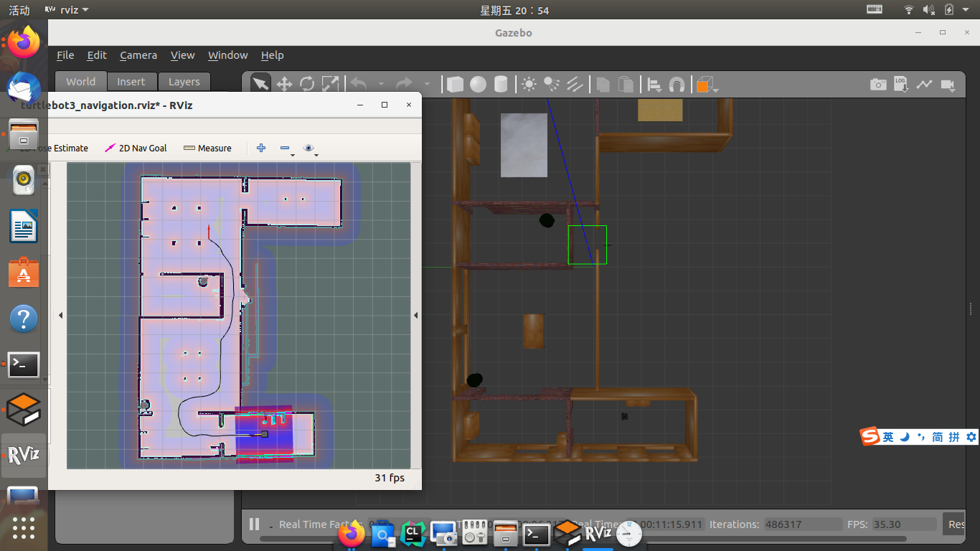Open the Gazebo data log recorder
The height and width of the screenshot is (551, 980).
tap(901, 85)
